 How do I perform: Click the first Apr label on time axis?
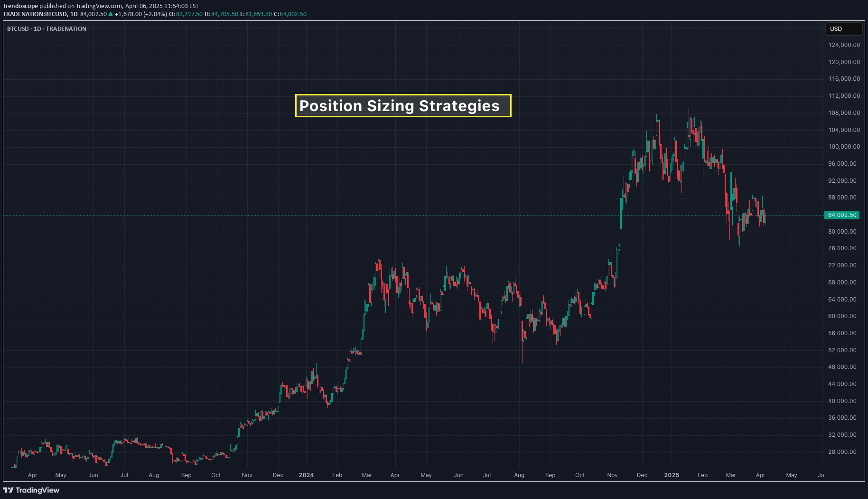32,475
